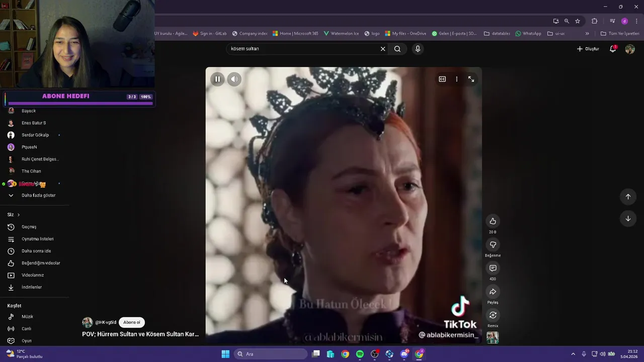Open the Sign in - GitLab bookmark
The image size is (644, 362).
[x=210, y=34]
